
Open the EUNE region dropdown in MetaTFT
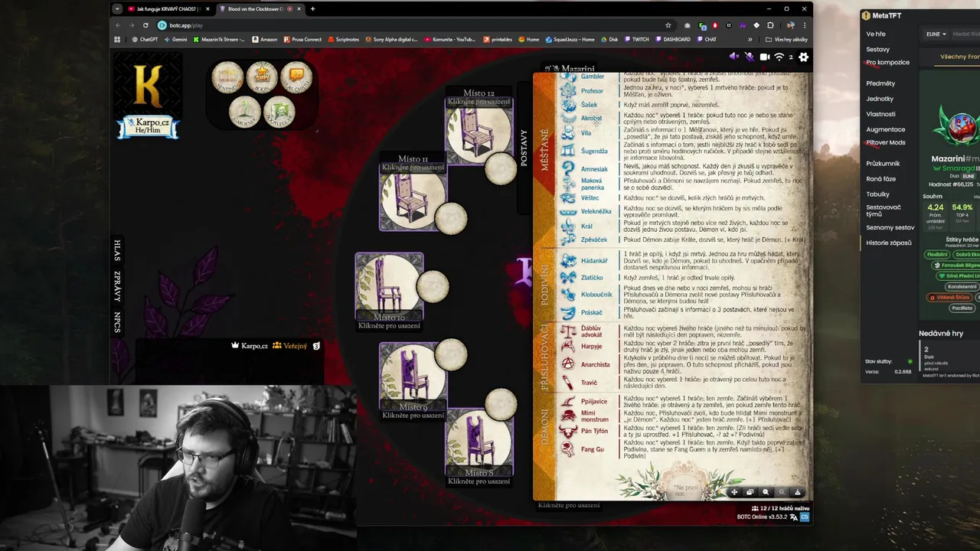[x=936, y=34]
